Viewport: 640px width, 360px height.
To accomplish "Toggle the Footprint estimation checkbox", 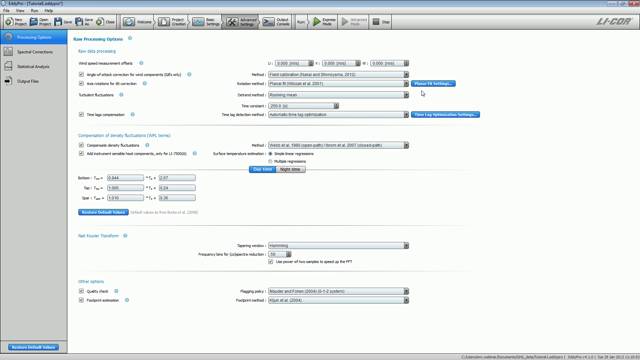I will 81,300.
